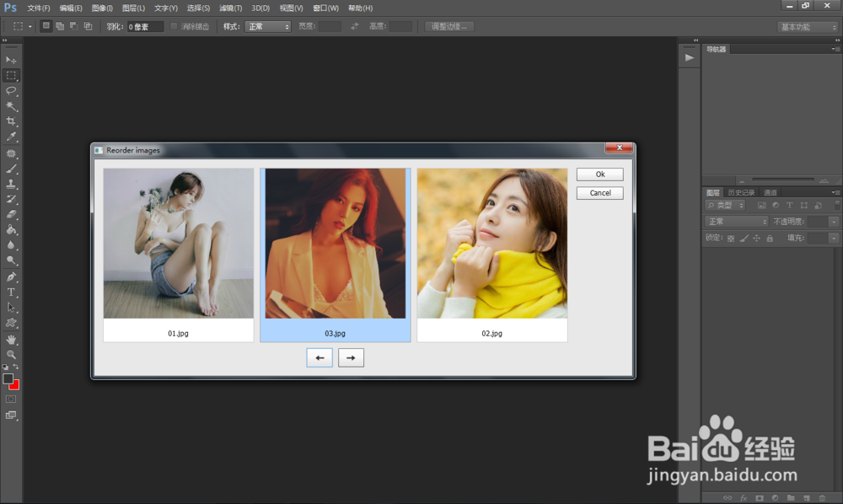Switch to the 通道 channels tab
This screenshot has height=504, width=843.
click(770, 192)
